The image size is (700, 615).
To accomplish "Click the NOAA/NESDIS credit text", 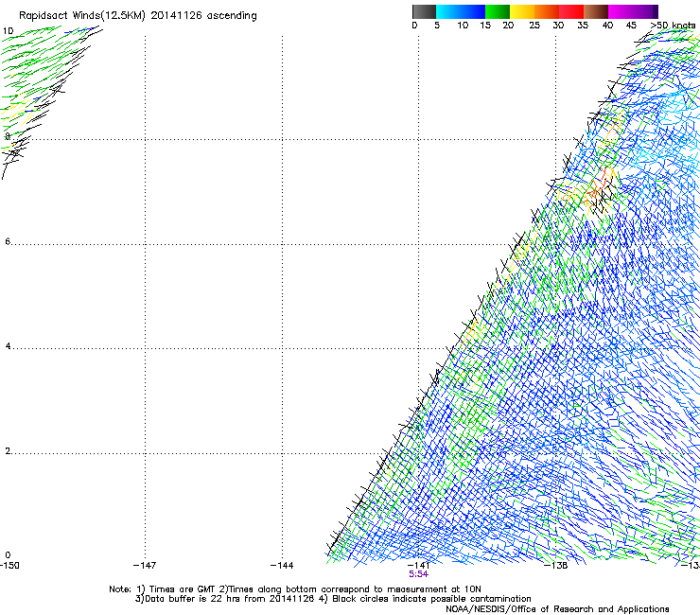I will tap(557, 609).
